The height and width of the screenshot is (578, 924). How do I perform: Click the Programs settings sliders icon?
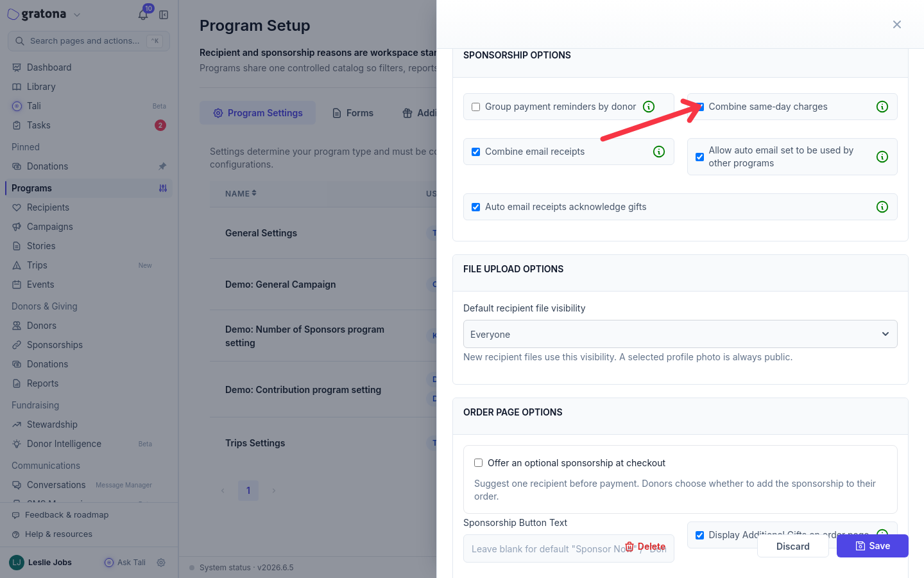(x=163, y=188)
